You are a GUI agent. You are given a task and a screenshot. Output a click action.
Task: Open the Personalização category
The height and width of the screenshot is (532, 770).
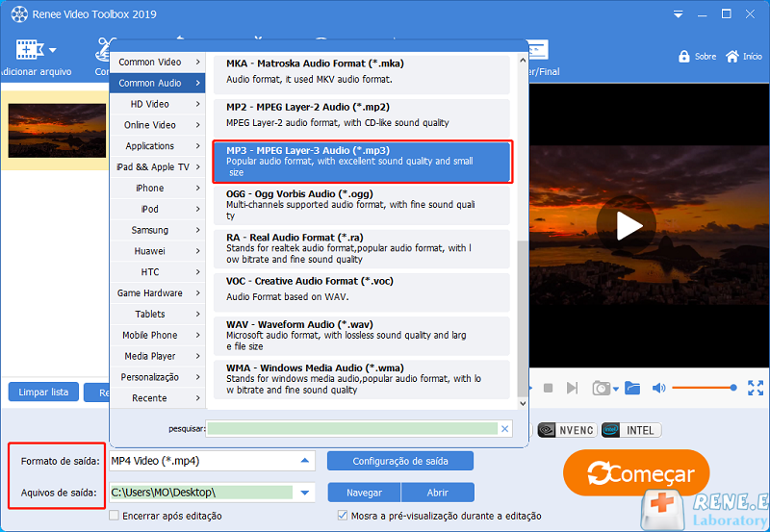pos(158,377)
